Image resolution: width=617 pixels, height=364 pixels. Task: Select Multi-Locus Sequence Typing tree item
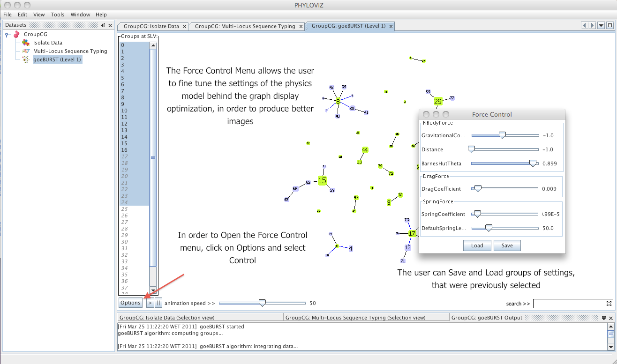pos(70,51)
